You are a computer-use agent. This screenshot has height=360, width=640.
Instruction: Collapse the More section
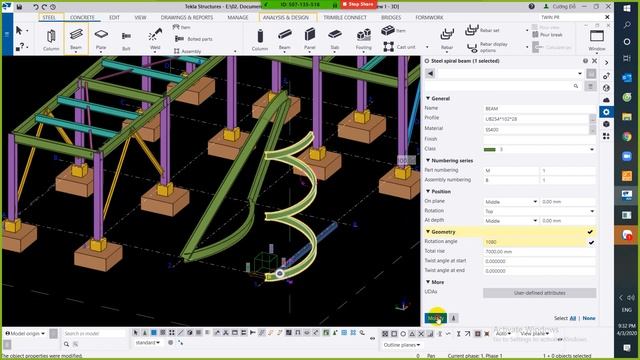tap(428, 282)
